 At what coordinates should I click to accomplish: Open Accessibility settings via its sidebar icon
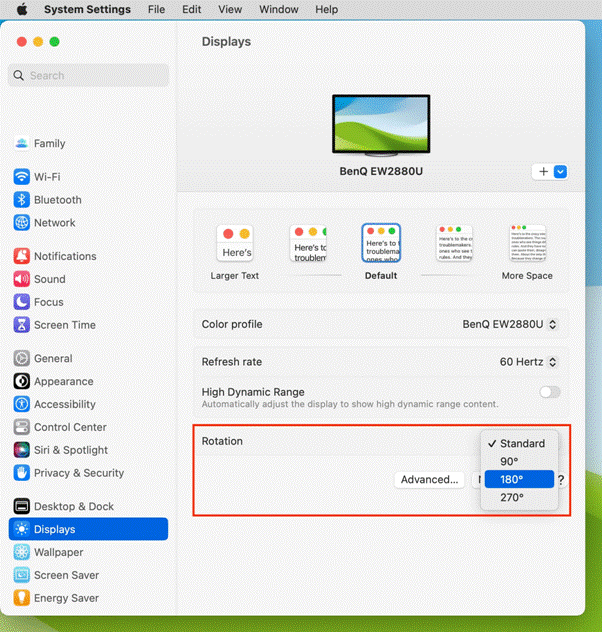pyautogui.click(x=22, y=404)
